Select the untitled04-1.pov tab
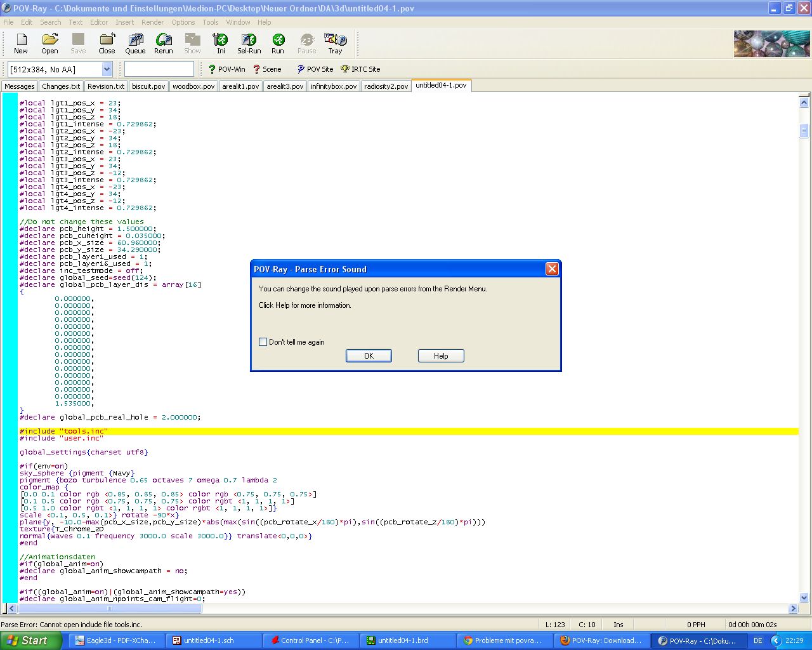This screenshot has height=650, width=812. click(x=441, y=85)
